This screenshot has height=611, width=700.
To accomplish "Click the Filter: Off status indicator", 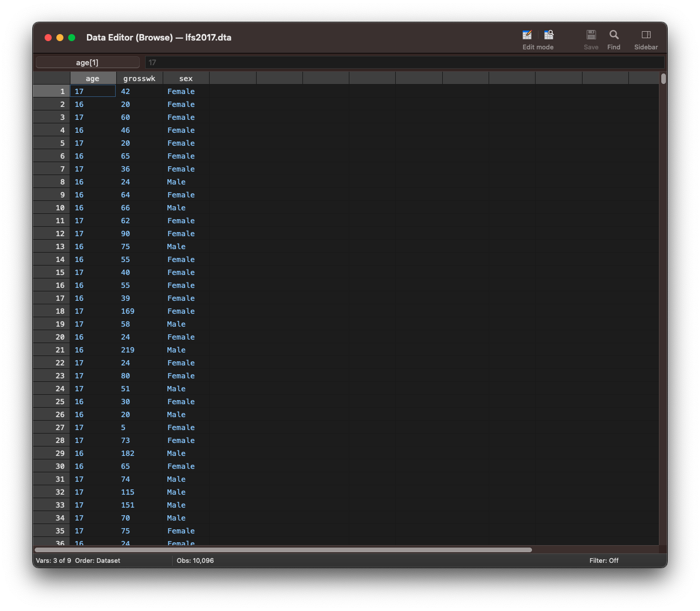I will click(x=604, y=560).
